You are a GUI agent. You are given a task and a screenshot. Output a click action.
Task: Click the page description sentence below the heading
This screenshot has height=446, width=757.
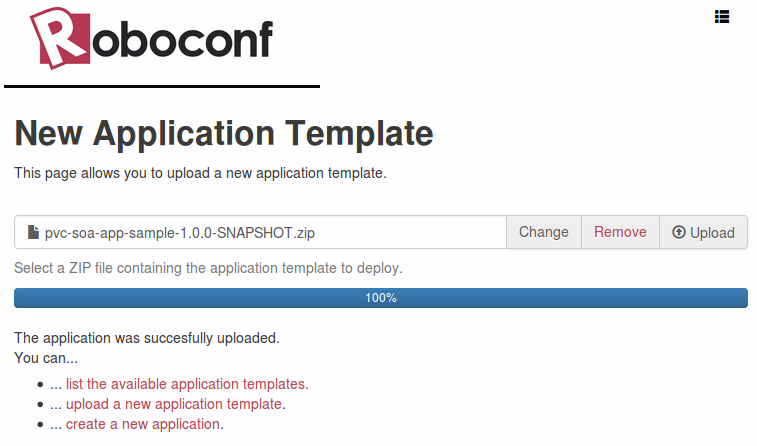[200, 173]
